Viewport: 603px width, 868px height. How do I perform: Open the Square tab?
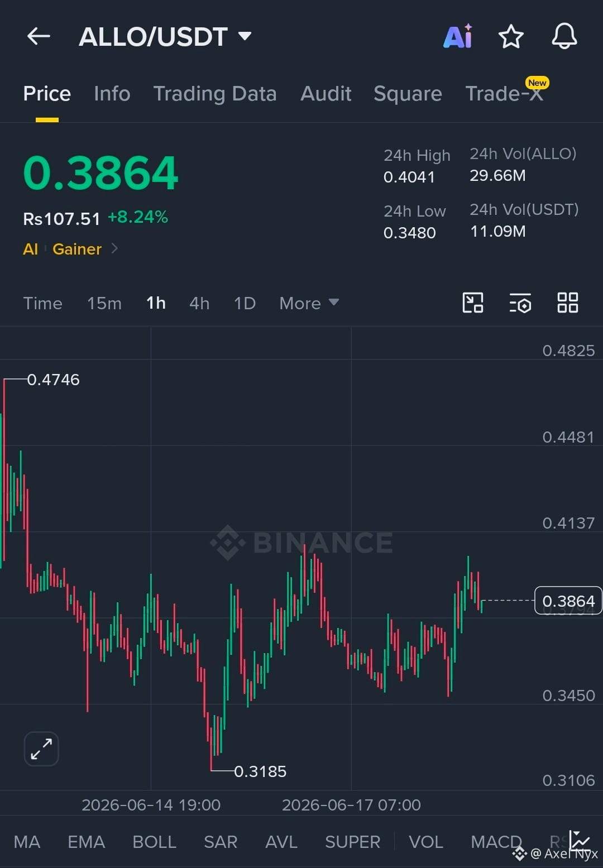(x=408, y=94)
